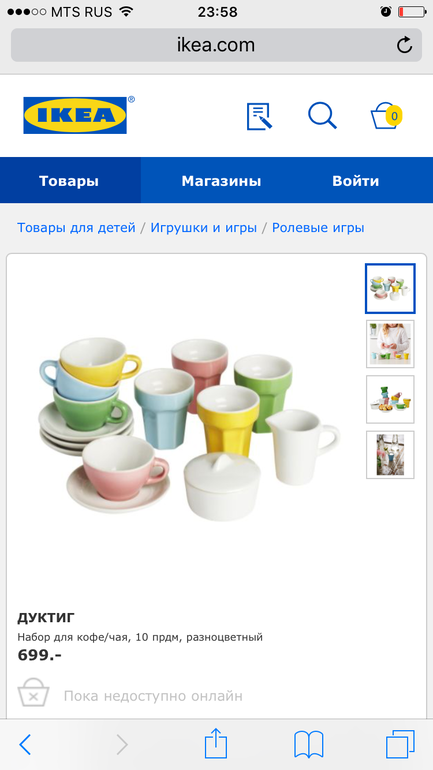Image resolution: width=433 pixels, height=770 pixels.
Task: Open the Магазины tab
Action: click(221, 181)
